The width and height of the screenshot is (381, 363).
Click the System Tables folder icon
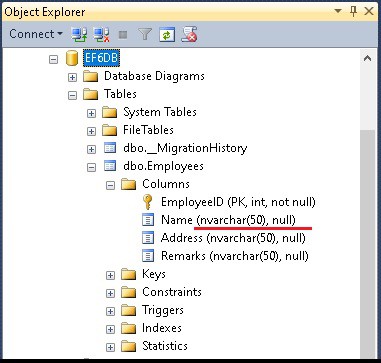109,112
